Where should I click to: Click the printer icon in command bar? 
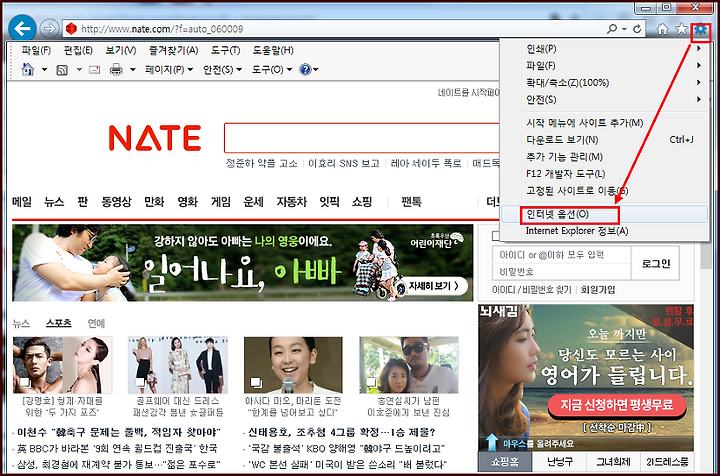[x=116, y=70]
